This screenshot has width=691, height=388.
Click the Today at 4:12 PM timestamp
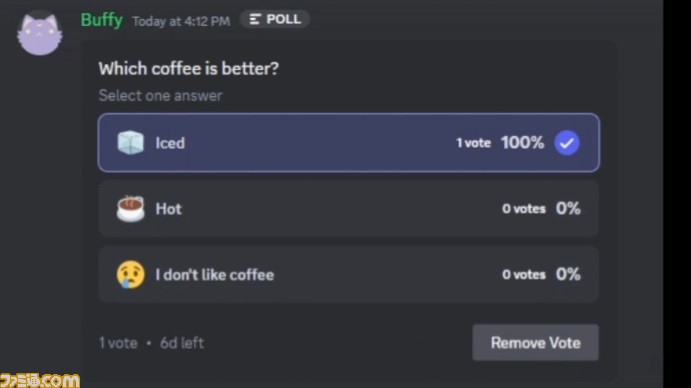click(x=181, y=21)
